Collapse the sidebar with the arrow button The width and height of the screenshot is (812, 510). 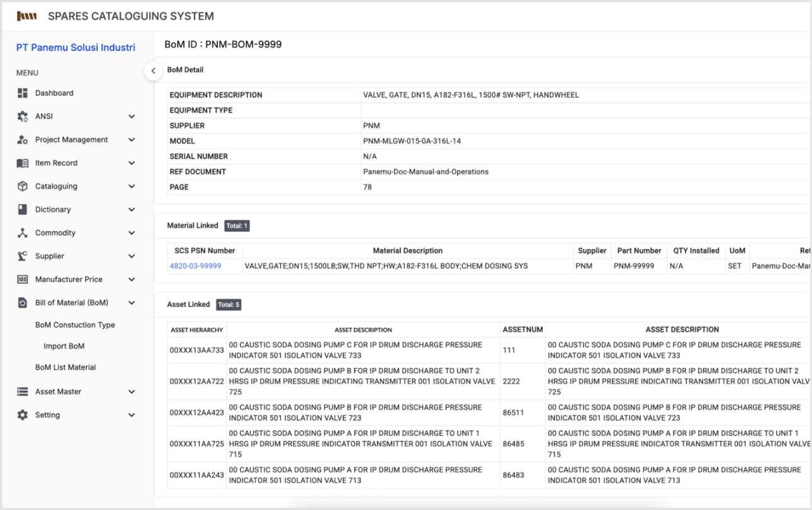[x=153, y=71]
